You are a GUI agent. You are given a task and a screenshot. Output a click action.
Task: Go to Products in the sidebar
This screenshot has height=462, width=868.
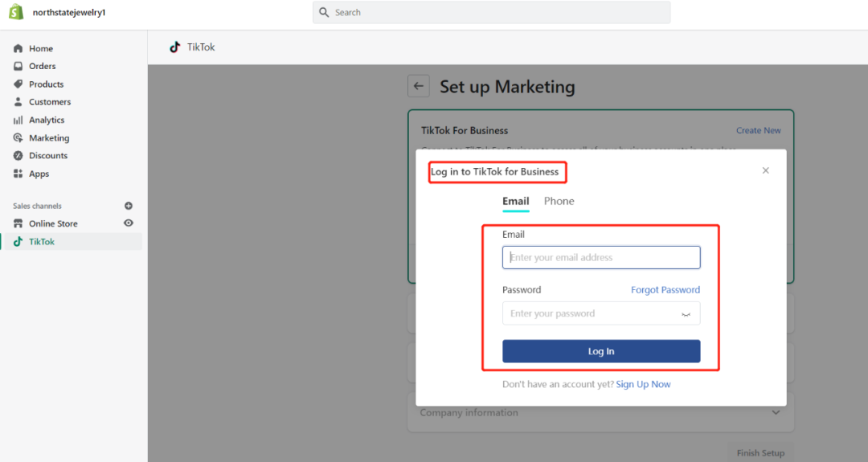click(46, 84)
